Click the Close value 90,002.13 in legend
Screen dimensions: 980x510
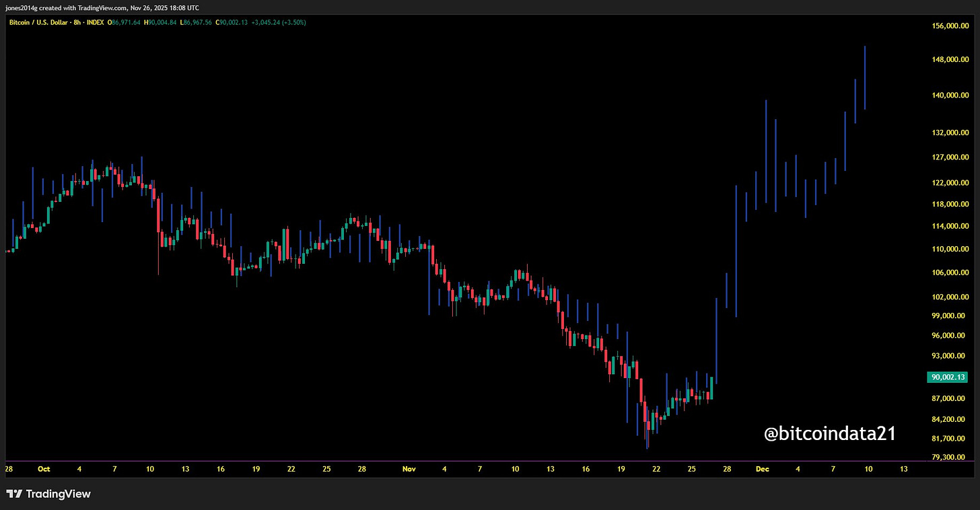tap(231, 23)
